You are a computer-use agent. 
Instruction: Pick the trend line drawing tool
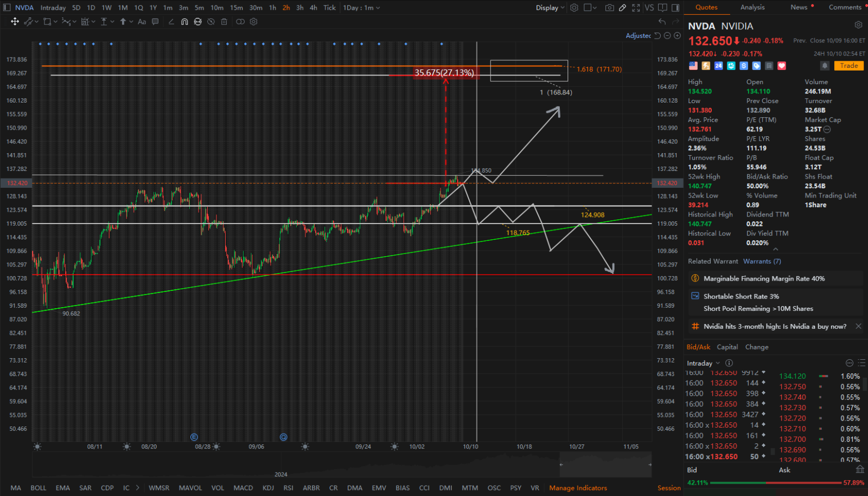click(28, 22)
